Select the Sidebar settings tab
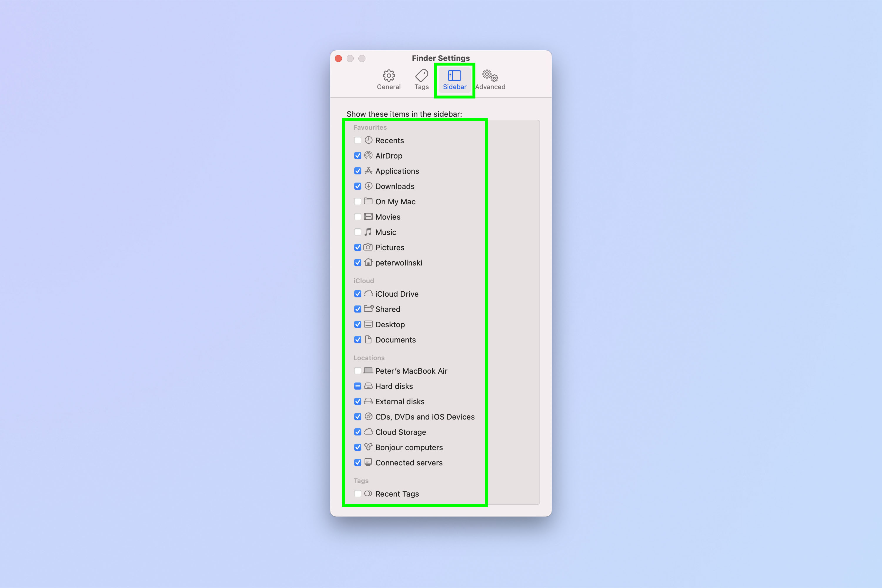Image resolution: width=882 pixels, height=588 pixels. (x=455, y=80)
